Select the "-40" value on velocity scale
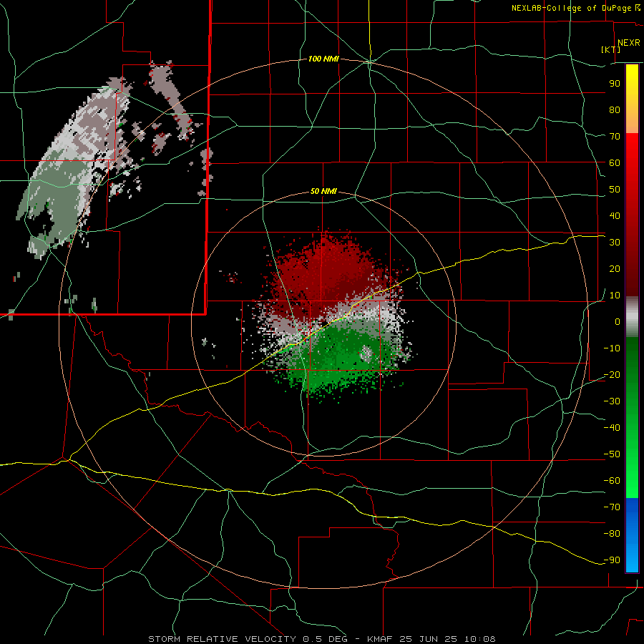This screenshot has height=644, width=644. coord(612,428)
